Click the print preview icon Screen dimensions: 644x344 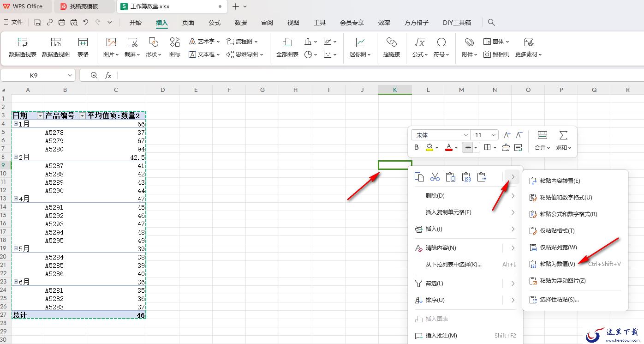point(74,22)
